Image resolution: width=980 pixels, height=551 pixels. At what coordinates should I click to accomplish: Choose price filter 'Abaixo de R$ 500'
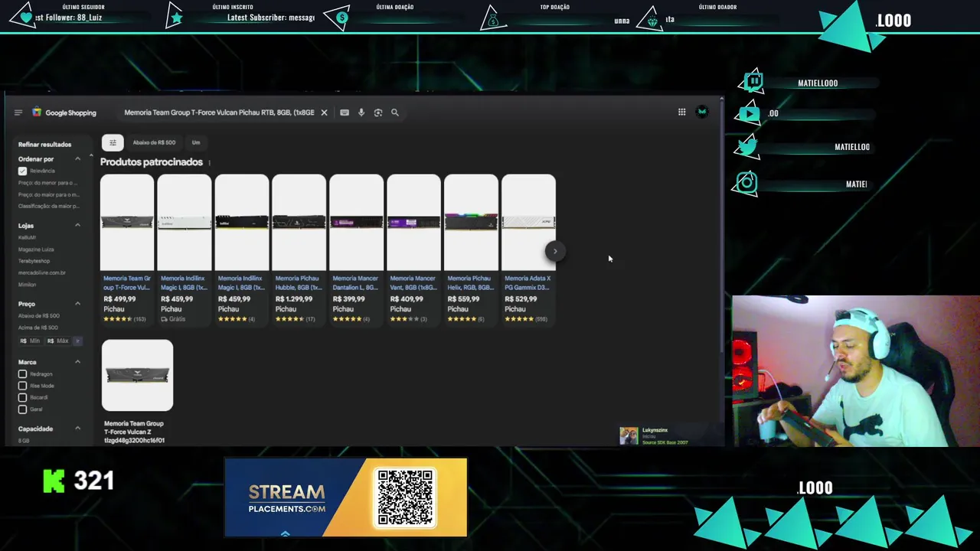(39, 316)
